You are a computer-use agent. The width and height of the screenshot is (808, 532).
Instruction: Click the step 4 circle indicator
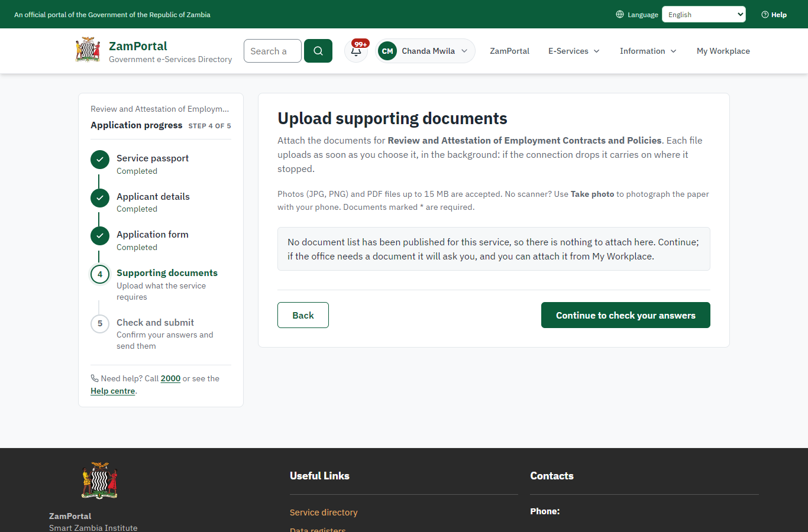pos(100,274)
